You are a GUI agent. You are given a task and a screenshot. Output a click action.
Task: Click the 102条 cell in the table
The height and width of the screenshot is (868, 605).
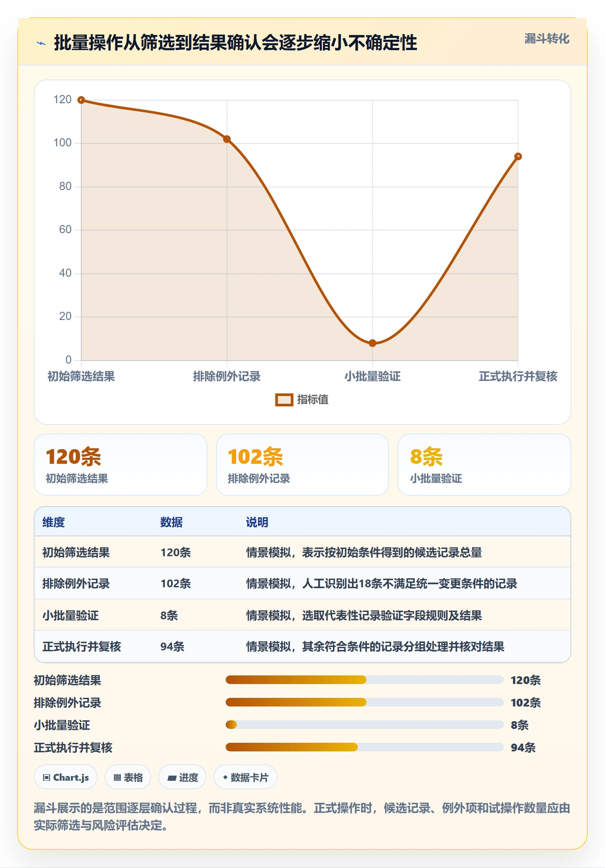tap(176, 583)
